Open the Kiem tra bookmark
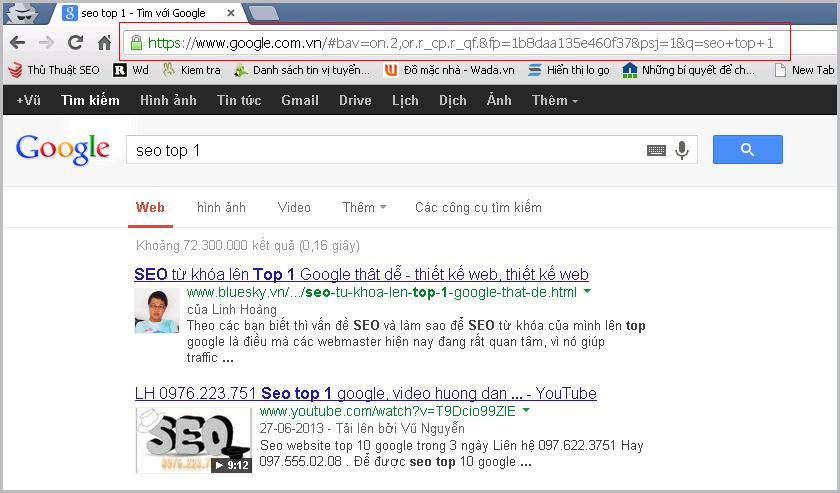The image size is (840, 493). (x=191, y=70)
